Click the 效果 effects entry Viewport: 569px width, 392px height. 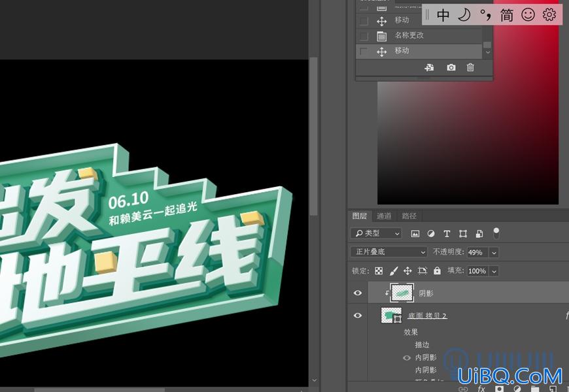pos(411,332)
